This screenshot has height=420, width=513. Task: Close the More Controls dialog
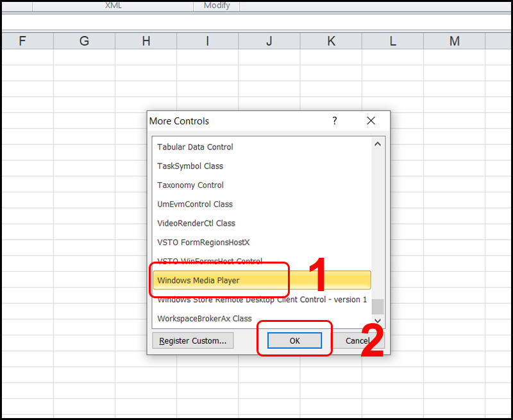point(371,121)
